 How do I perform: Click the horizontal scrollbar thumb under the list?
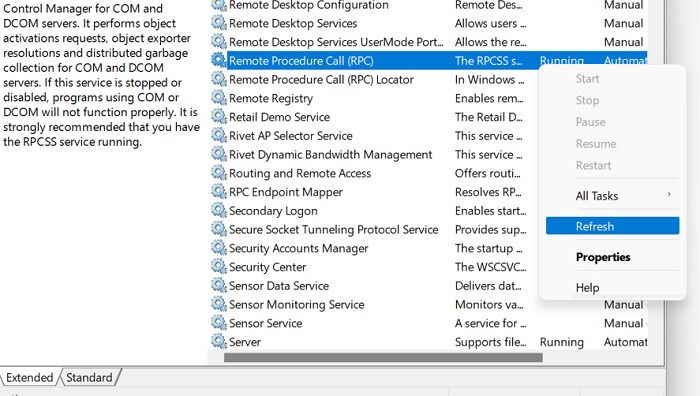[383, 358]
